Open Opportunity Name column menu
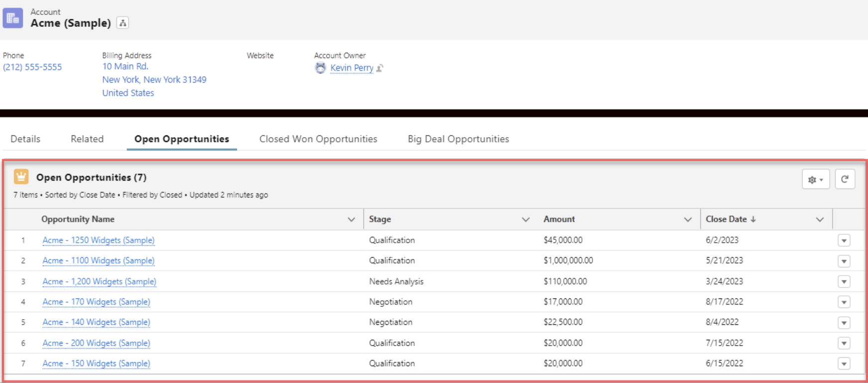 click(351, 219)
